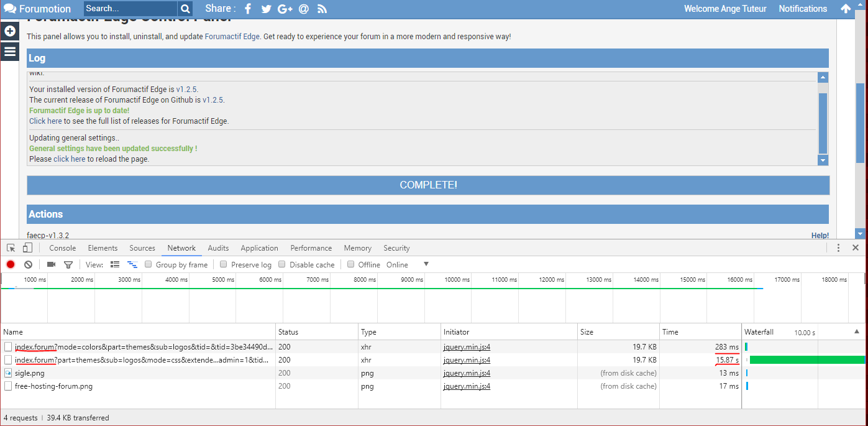
Task: Share on Twitter icon
Action: pyautogui.click(x=266, y=9)
